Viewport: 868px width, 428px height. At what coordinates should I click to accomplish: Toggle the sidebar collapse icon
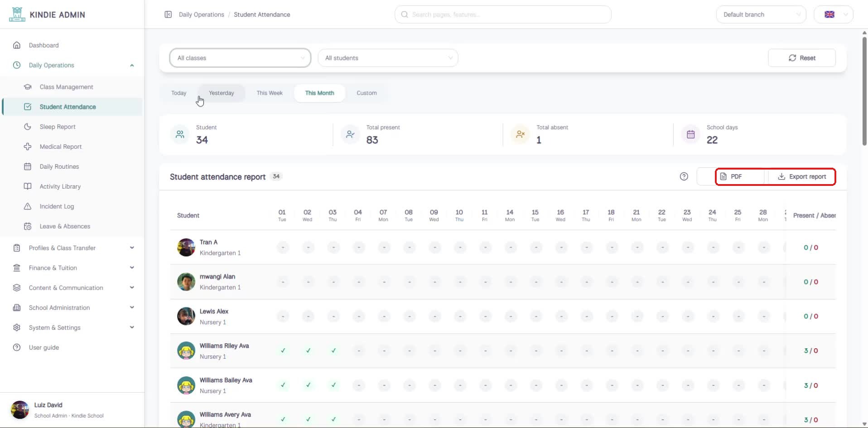tap(168, 15)
